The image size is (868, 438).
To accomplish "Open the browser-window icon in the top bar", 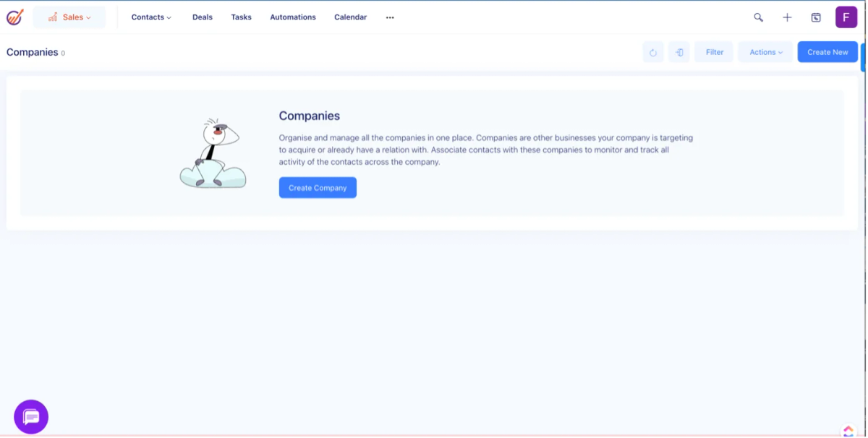I will click(x=816, y=17).
